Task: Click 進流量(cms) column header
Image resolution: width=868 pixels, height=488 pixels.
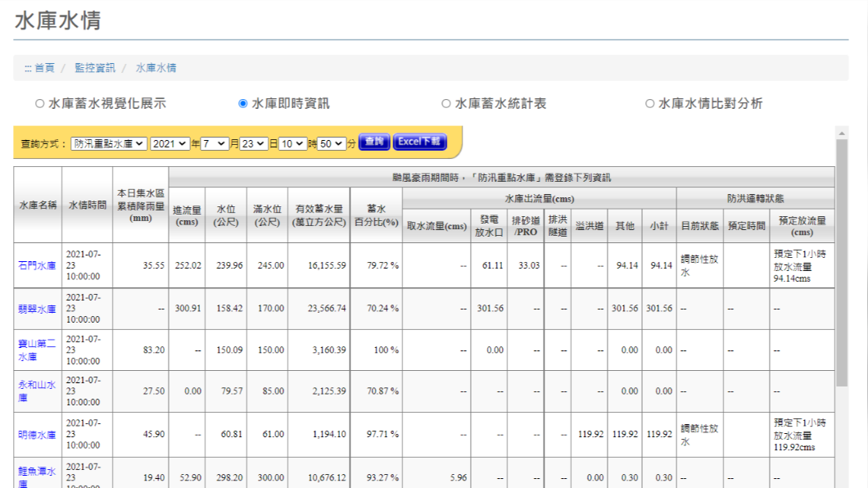Action: [x=187, y=216]
